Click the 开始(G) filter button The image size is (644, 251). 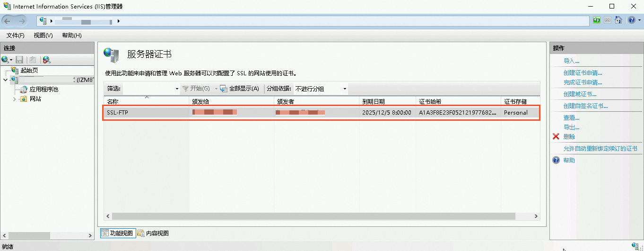196,89
